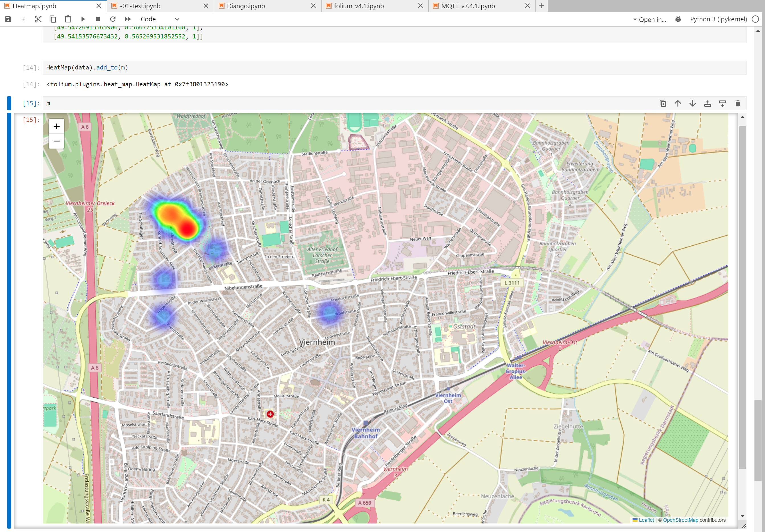Screen dimensions: 765x532
Task: Open the Code cell type dropdown
Action: (160, 19)
